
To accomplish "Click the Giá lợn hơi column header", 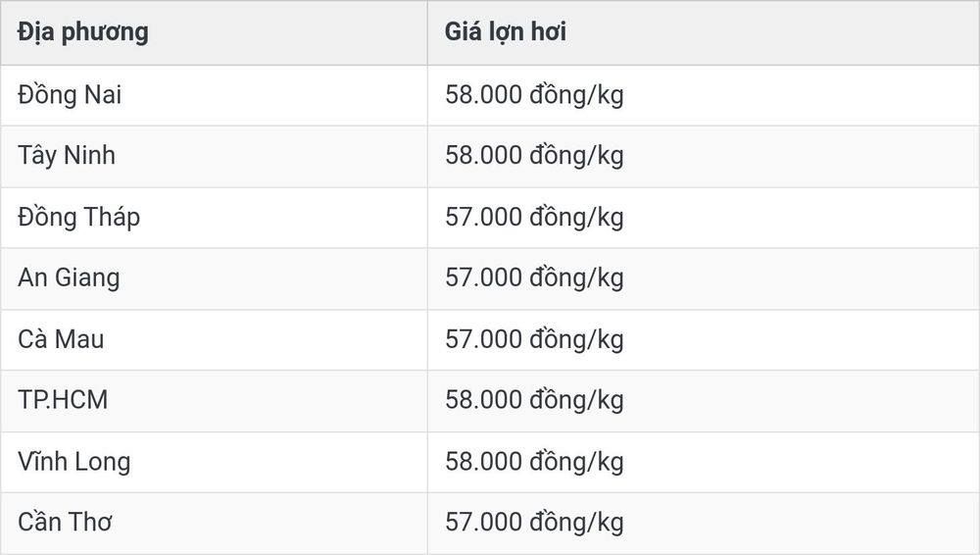I will (703, 32).
